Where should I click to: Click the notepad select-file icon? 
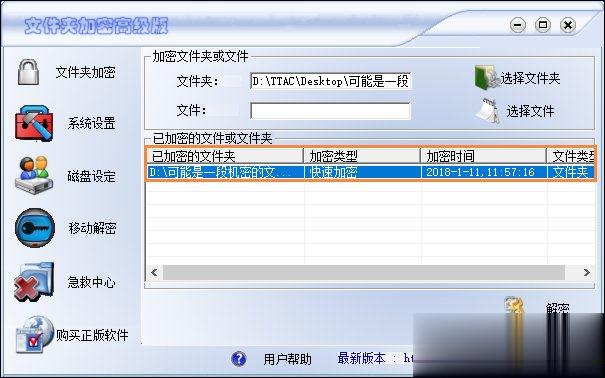[487, 111]
